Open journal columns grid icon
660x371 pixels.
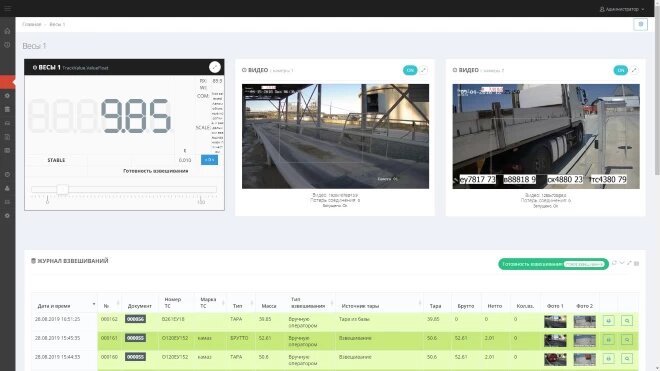coord(636,264)
